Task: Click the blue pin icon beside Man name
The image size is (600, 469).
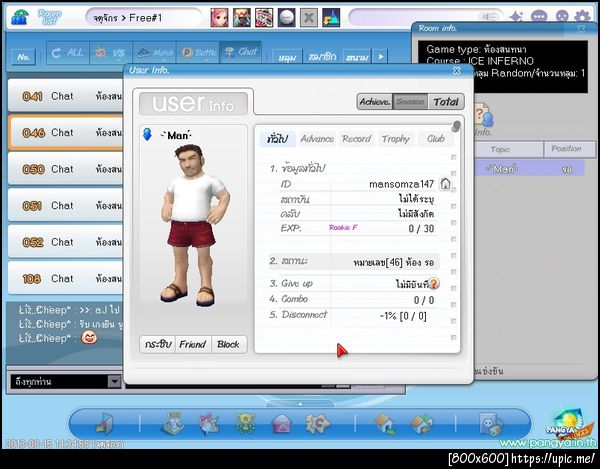Action: pos(147,134)
